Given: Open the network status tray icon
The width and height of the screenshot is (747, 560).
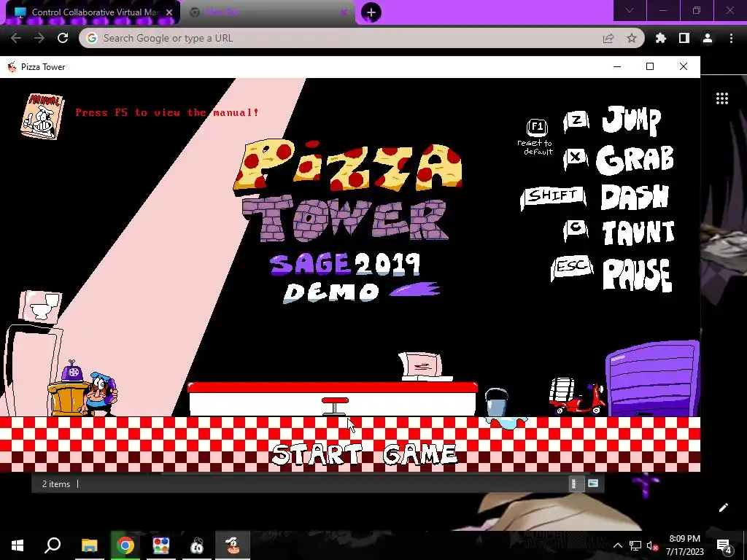Looking at the screenshot, I should click(635, 545).
